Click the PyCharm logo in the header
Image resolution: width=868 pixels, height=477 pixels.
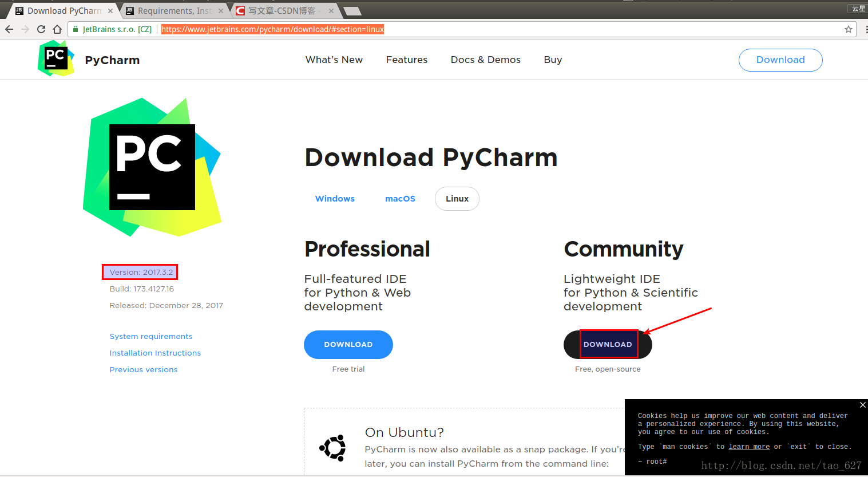tap(56, 59)
